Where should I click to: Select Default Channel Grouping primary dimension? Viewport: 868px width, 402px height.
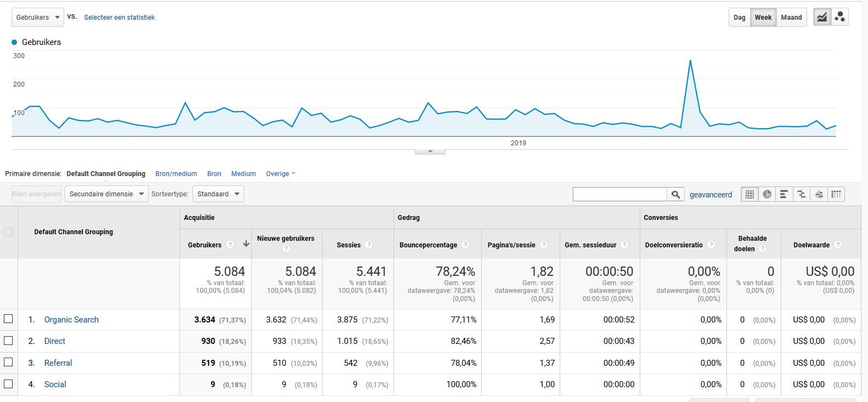pos(106,174)
